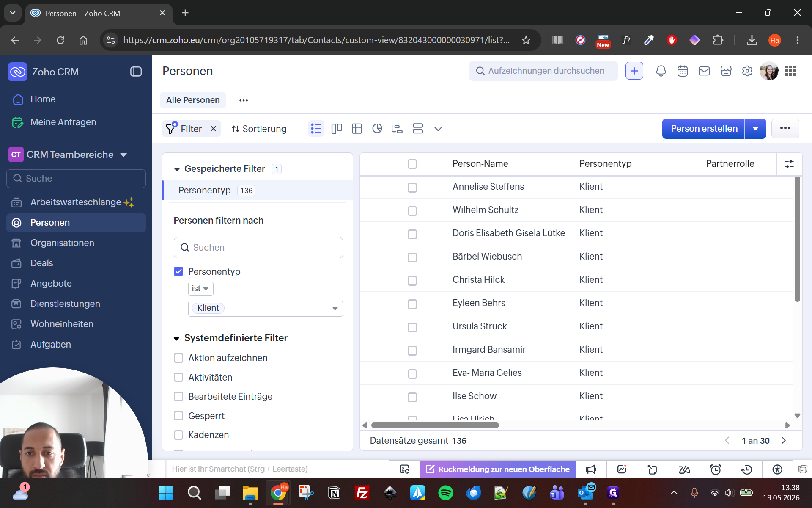Image resolution: width=812 pixels, height=508 pixels.
Task: Open the Annelise Steffens record
Action: click(488, 187)
